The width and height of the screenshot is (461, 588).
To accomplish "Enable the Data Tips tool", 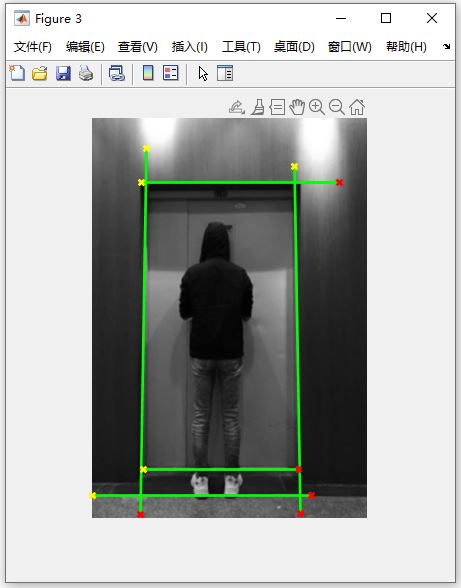I will pos(277,107).
